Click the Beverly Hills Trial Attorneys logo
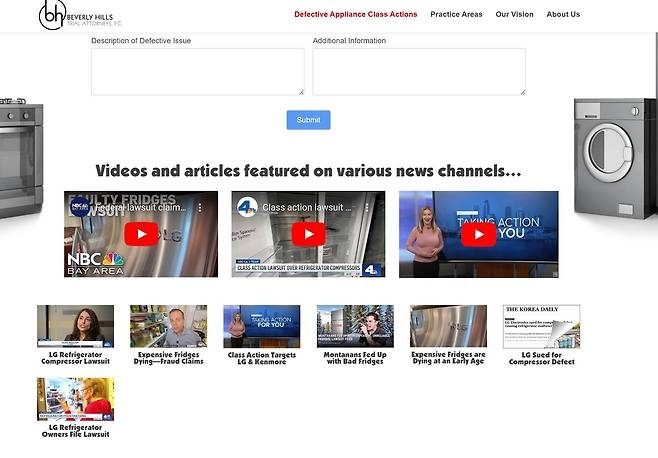The image size is (658, 458). coord(80,15)
